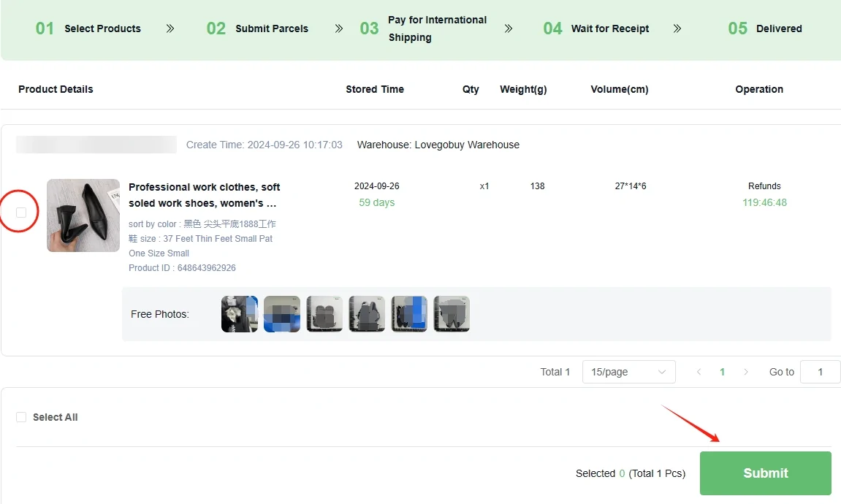Viewport: 841px width, 504px height.
Task: Open the product title Professional work clothes
Action: (x=205, y=195)
